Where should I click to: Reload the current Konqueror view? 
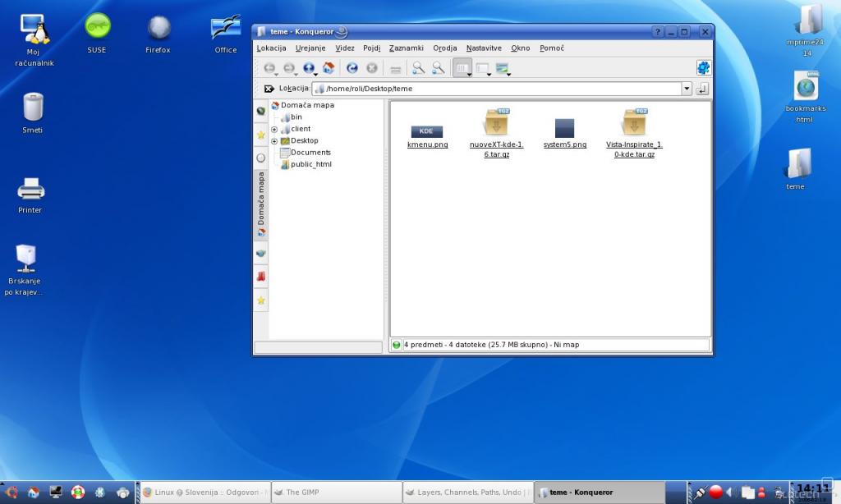pyautogui.click(x=352, y=68)
